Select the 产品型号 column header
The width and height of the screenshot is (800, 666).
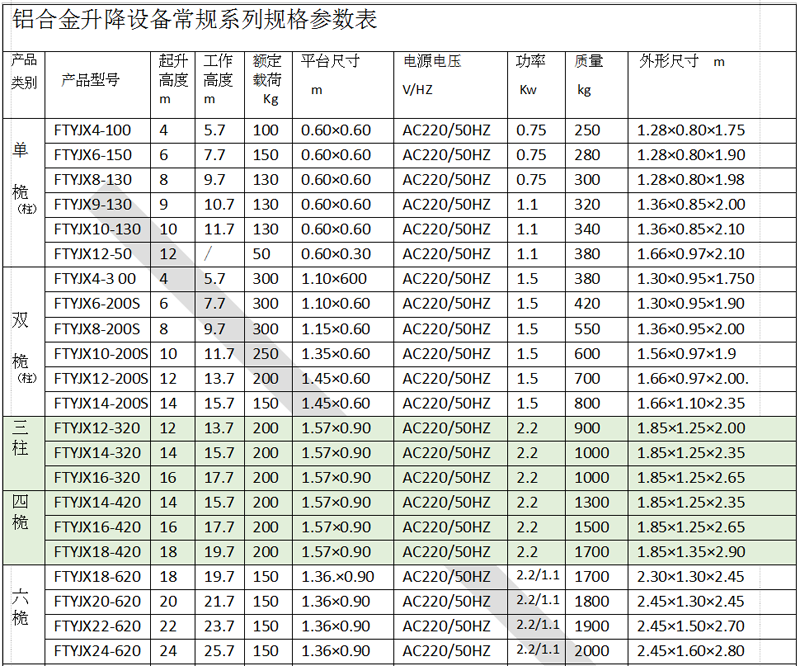click(90, 79)
